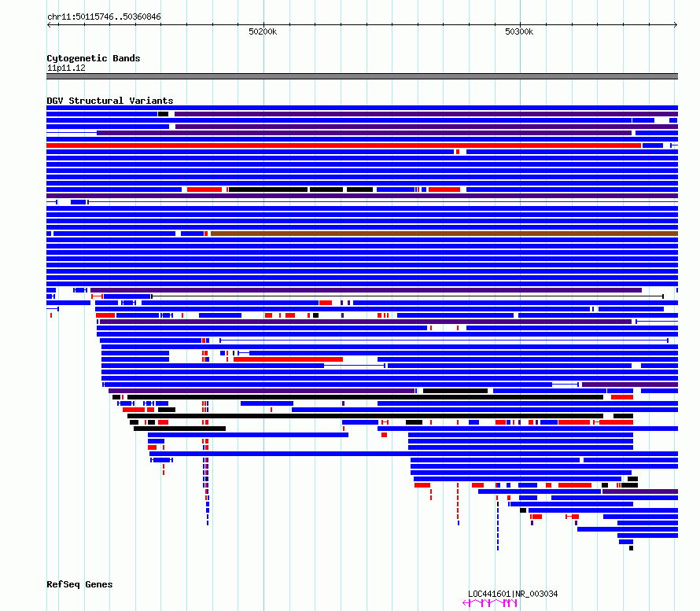This screenshot has width=700, height=611.
Task: Select the RefSeq Genes track title
Action: pyautogui.click(x=79, y=584)
